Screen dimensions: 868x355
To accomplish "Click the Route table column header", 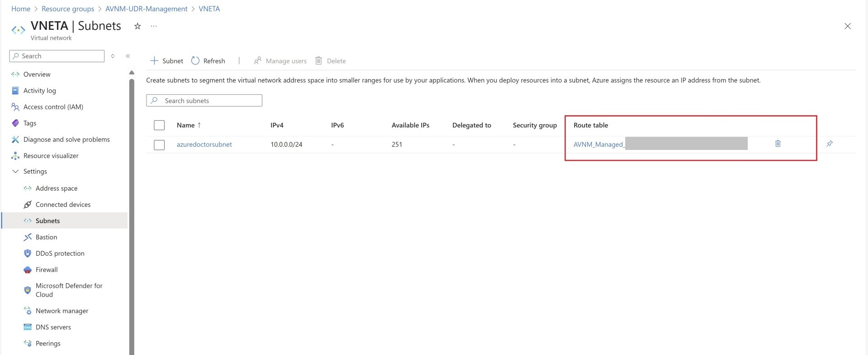I will coord(591,126).
